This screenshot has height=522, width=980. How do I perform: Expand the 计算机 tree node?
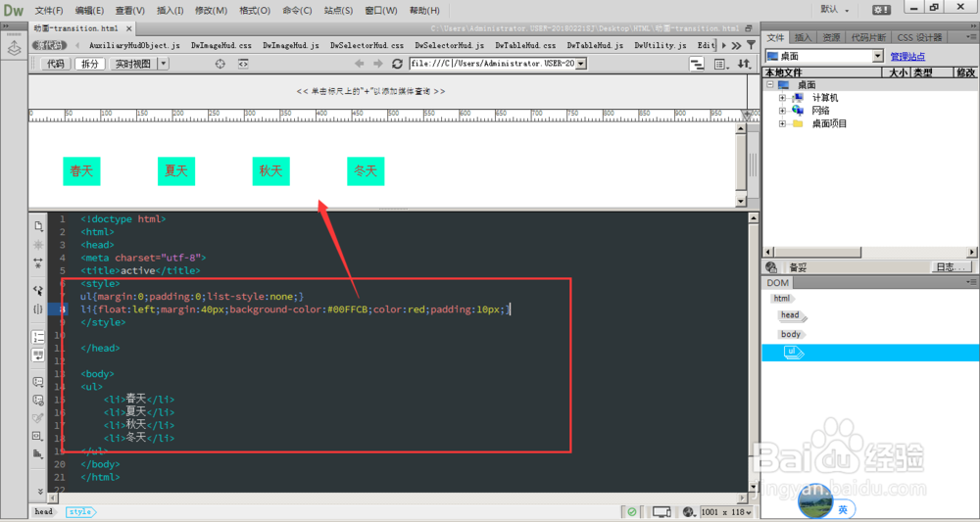coord(782,98)
